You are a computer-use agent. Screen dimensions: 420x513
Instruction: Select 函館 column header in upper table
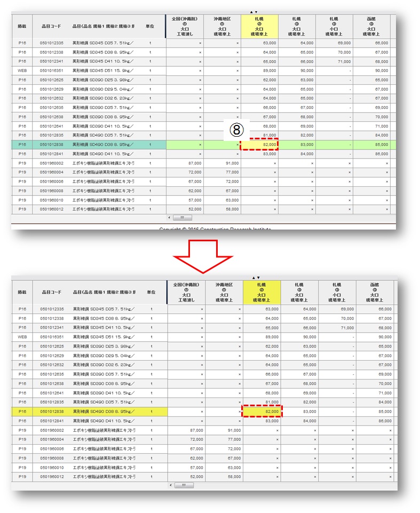point(371,26)
